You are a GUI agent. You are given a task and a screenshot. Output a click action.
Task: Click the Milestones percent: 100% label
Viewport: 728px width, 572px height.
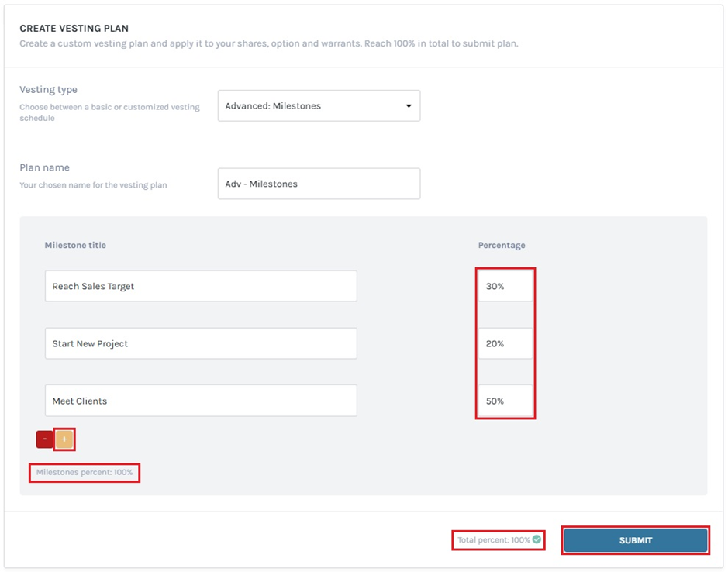point(85,472)
